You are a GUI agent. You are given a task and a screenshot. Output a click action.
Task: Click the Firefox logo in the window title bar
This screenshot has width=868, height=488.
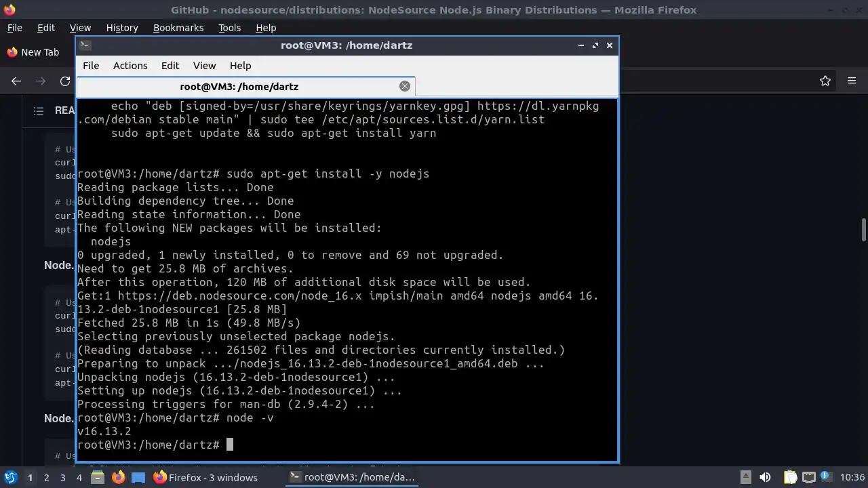(9, 9)
